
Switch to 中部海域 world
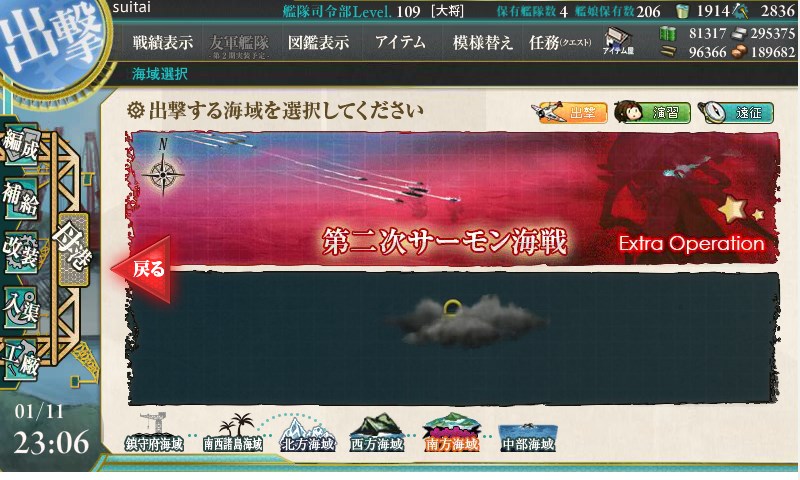point(528,435)
